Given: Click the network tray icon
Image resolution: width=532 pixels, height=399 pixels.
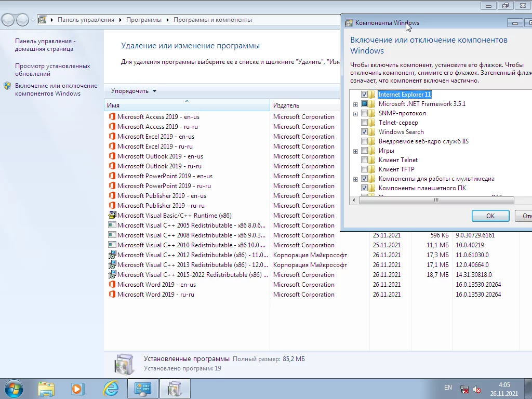Looking at the screenshot, I should tap(464, 390).
